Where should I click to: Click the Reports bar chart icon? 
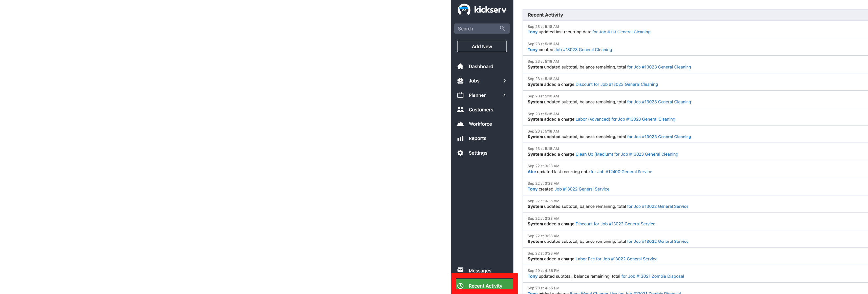tap(460, 138)
